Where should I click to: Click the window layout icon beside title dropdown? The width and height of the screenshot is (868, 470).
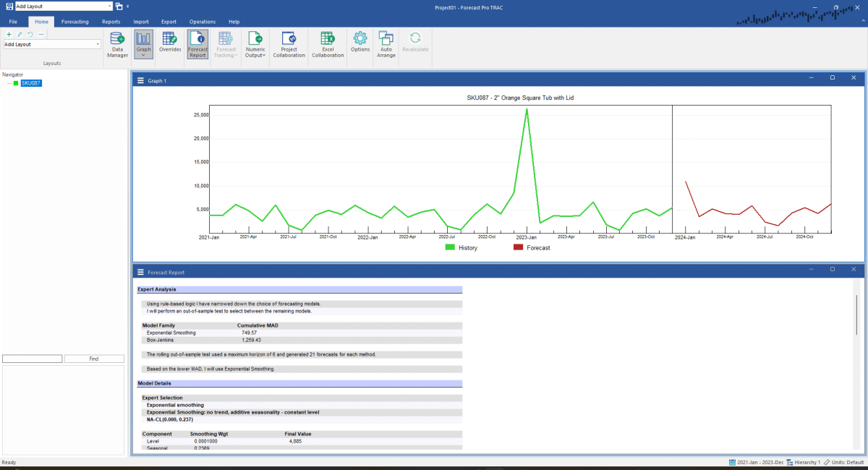119,6
